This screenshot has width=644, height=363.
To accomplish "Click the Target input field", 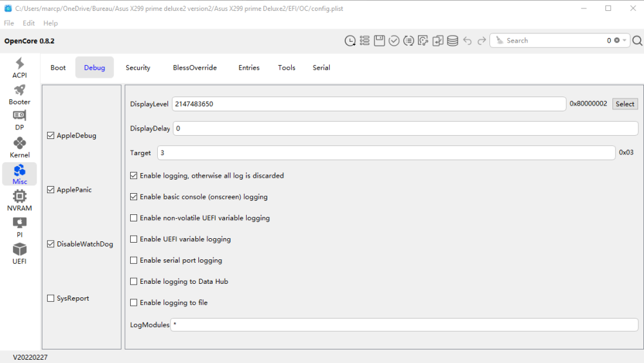I will point(386,153).
